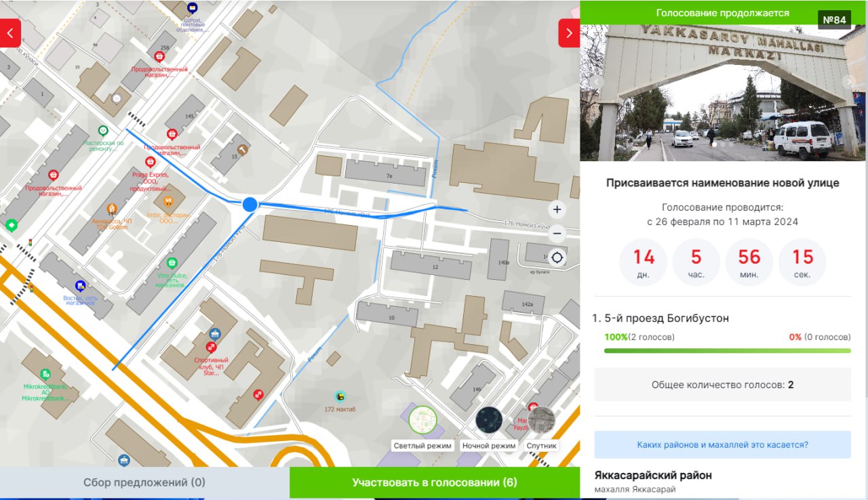Switch map to Спутник view
The height and width of the screenshot is (500, 868).
click(541, 420)
